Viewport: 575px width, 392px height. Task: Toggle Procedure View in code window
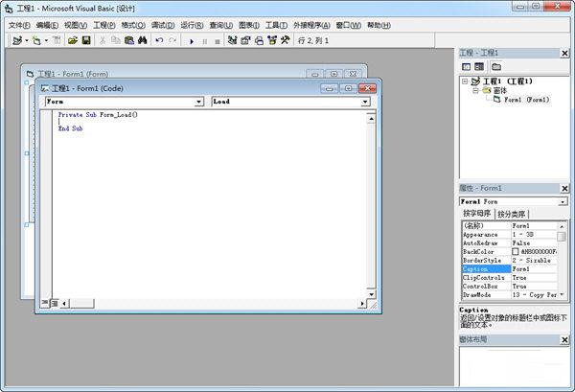point(45,303)
